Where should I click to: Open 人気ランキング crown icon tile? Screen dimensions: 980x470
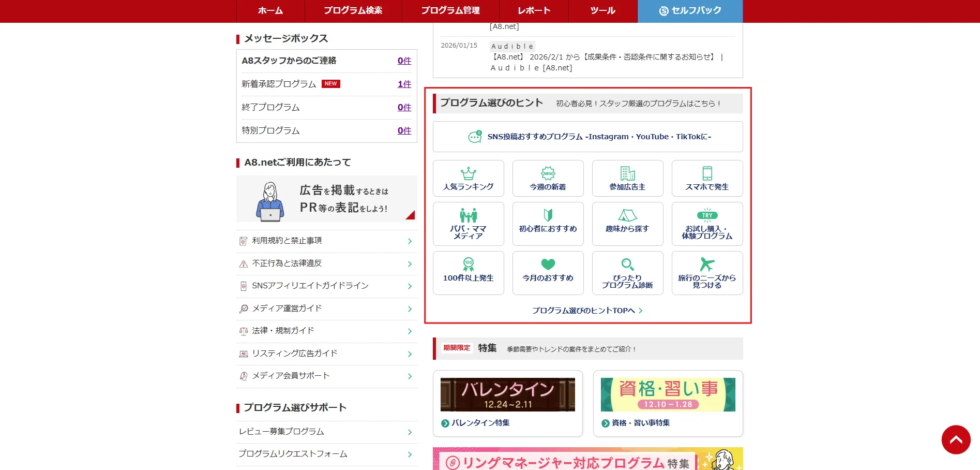(x=468, y=178)
